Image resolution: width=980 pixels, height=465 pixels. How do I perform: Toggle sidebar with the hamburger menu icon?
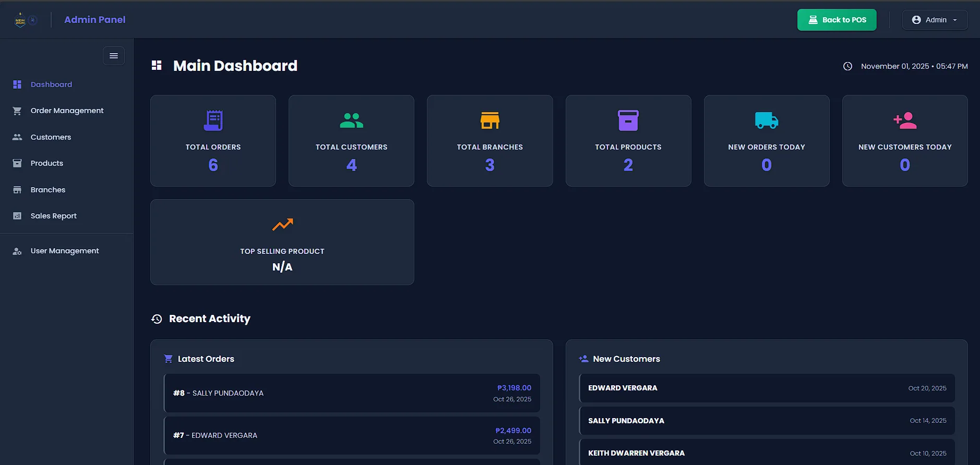point(114,56)
